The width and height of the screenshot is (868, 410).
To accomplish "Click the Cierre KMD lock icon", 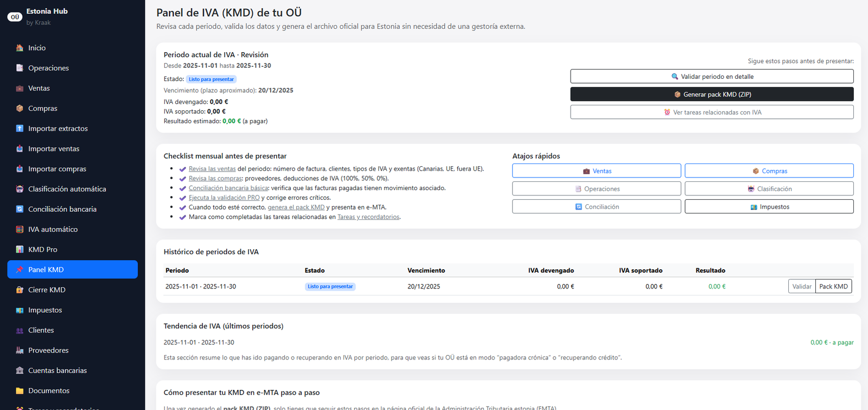I will pyautogui.click(x=20, y=290).
